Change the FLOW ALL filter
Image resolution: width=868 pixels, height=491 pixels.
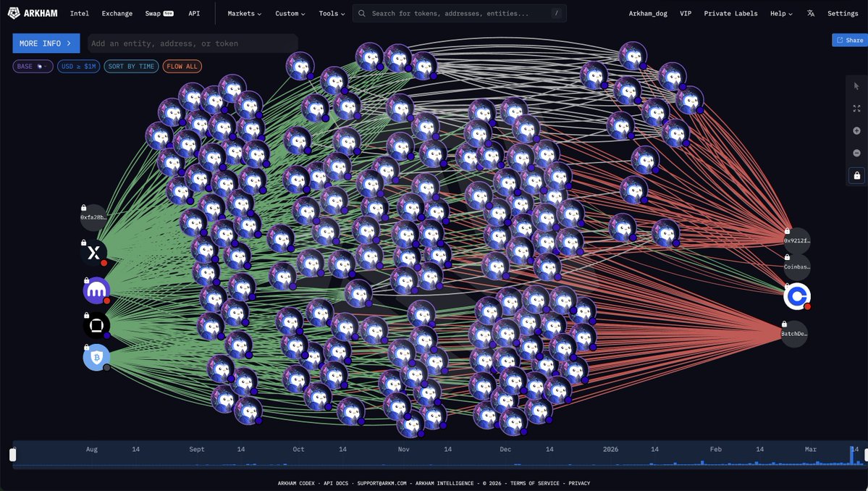[x=182, y=67]
